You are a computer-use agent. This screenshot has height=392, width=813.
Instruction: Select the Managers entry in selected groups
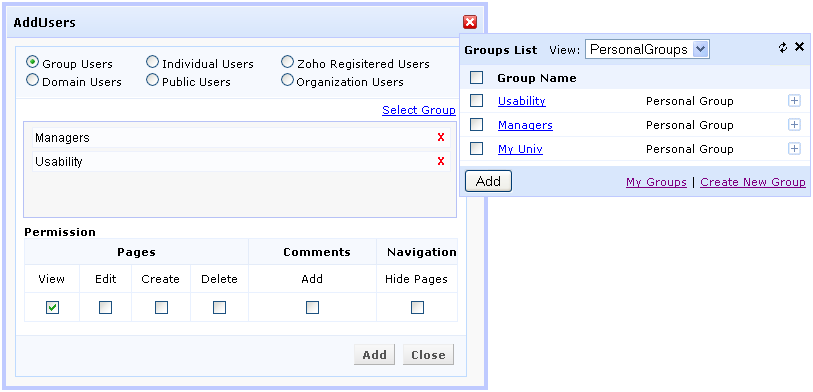pos(241,138)
